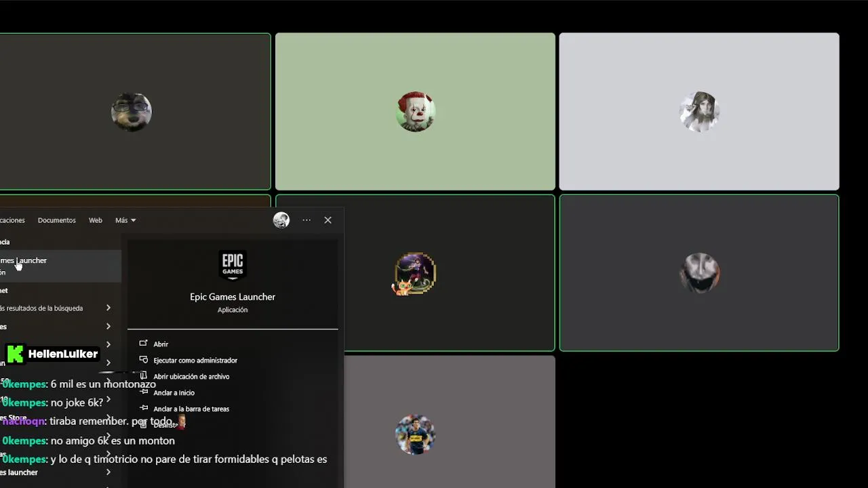The height and width of the screenshot is (488, 868).
Task: Click the pin icon beside Anclar a Inicio
Action: coord(143,392)
